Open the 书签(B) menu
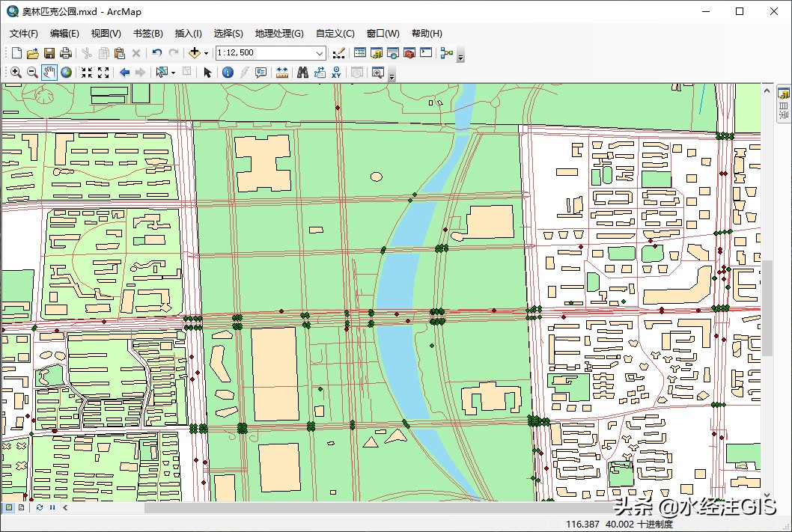 coord(147,33)
